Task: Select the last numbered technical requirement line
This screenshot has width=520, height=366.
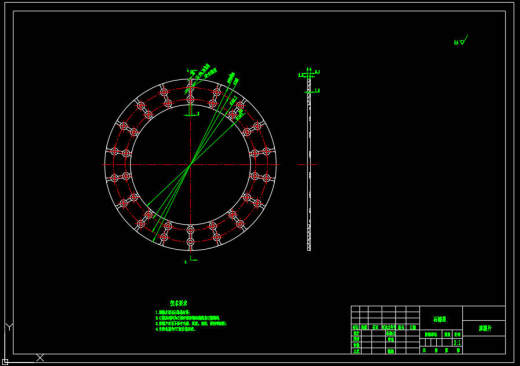Action: [175, 329]
